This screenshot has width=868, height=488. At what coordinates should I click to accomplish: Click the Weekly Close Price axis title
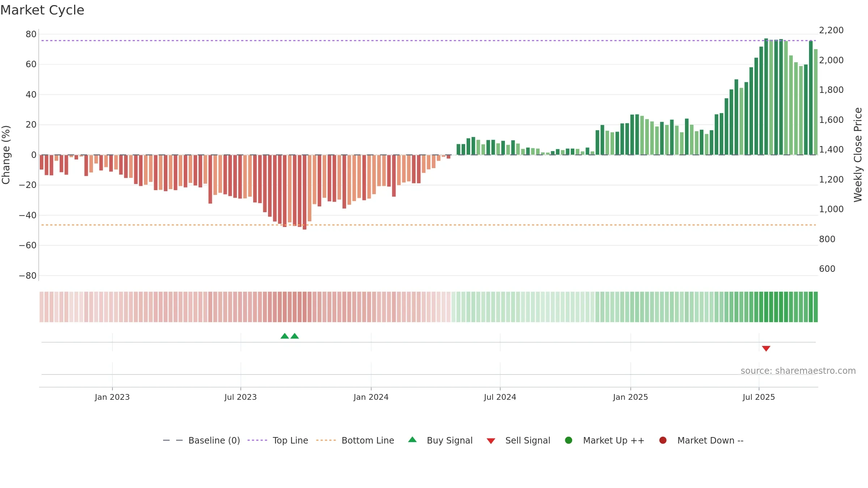pos(858,155)
